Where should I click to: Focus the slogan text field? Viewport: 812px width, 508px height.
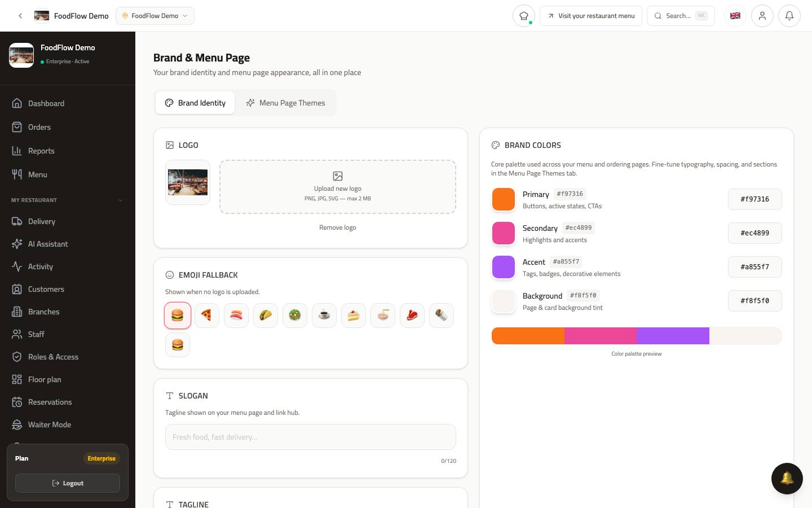pos(311,437)
